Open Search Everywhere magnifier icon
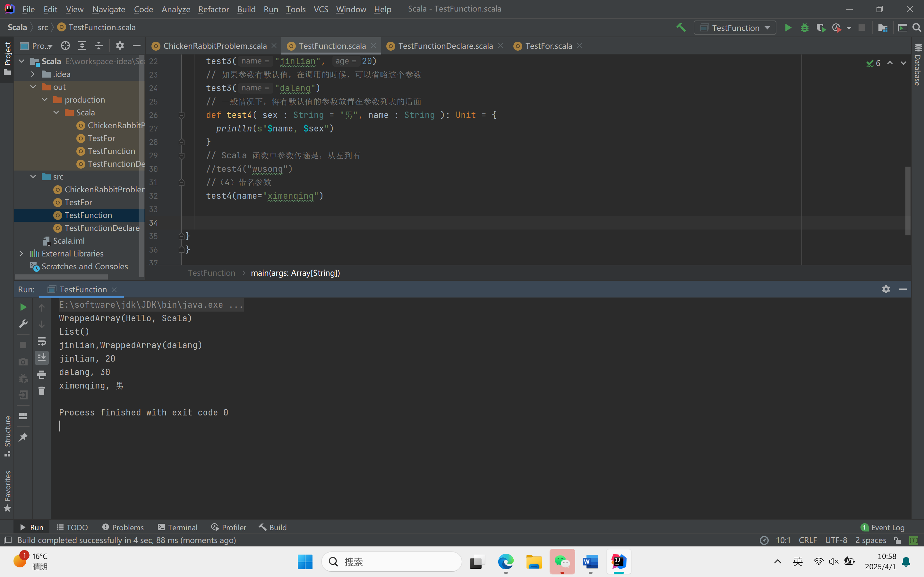 click(917, 28)
